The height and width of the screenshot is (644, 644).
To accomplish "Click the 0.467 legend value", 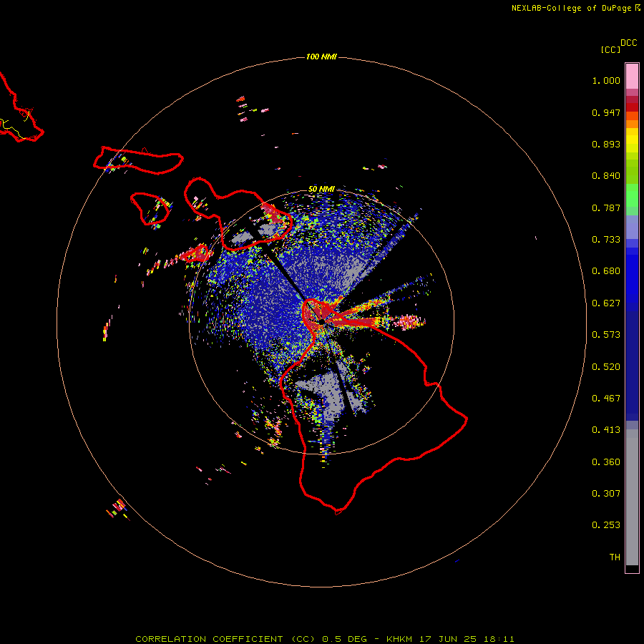I will point(606,399).
